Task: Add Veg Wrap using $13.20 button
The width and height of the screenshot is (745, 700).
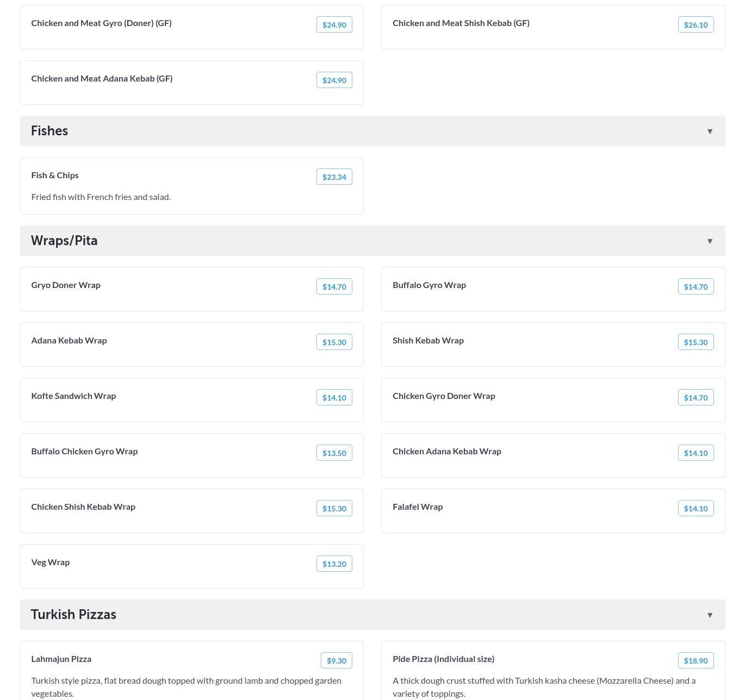Action: [334, 564]
